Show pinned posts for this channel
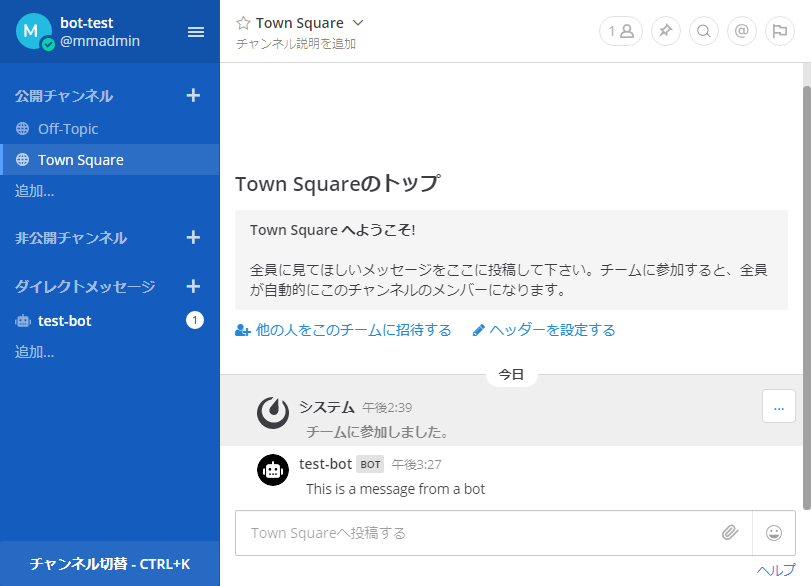 (665, 31)
